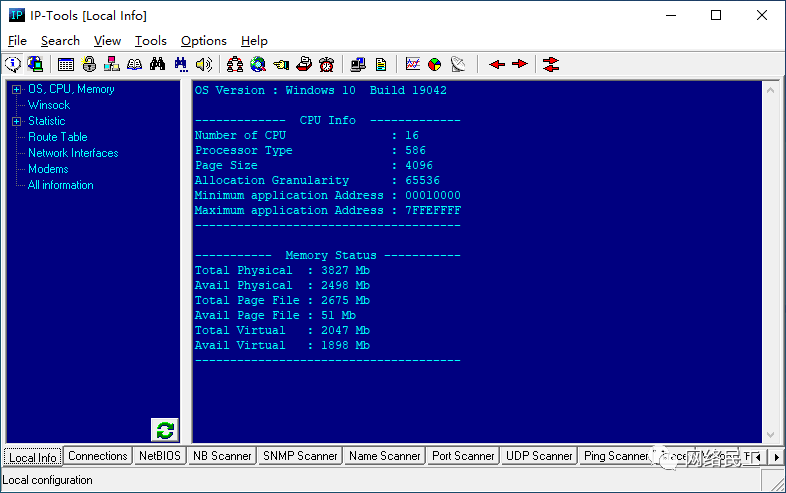Open the Help menu
This screenshot has width=786, height=493.
pyautogui.click(x=254, y=41)
